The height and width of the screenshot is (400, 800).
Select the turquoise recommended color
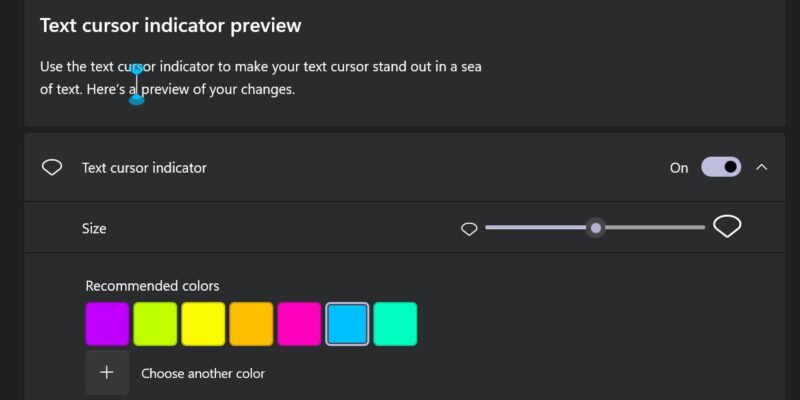coord(395,324)
